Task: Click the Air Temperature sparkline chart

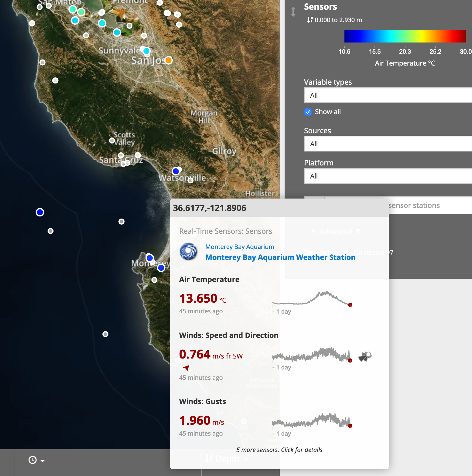Action: tap(312, 299)
